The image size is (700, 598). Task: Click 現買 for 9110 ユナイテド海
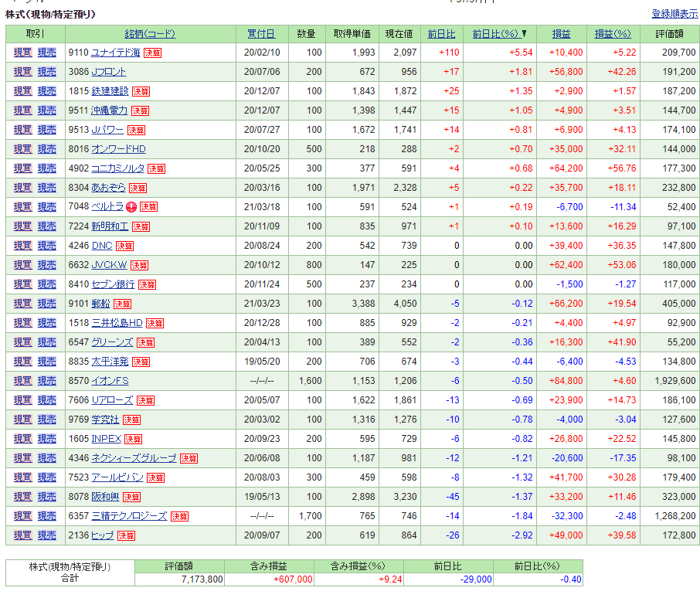click(22, 53)
